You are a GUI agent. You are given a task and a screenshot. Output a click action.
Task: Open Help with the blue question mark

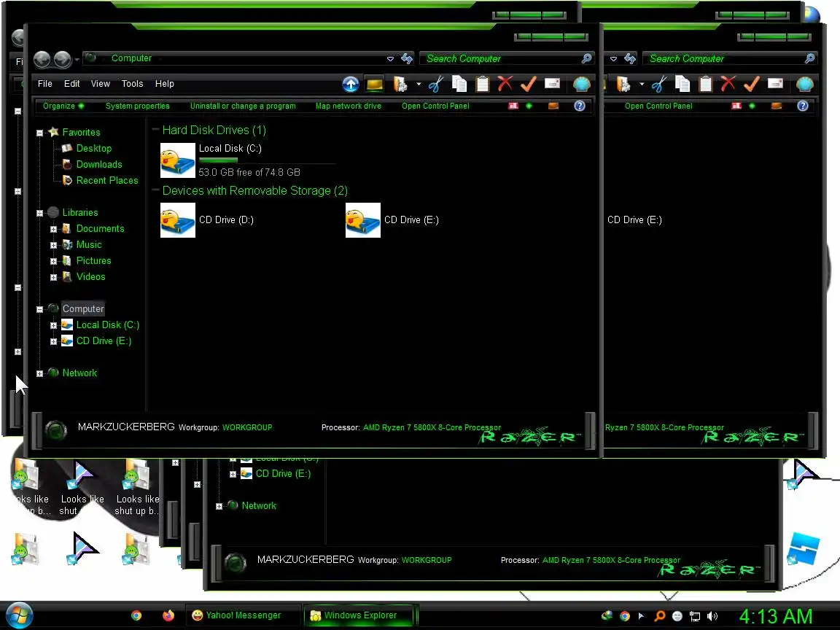[580, 106]
